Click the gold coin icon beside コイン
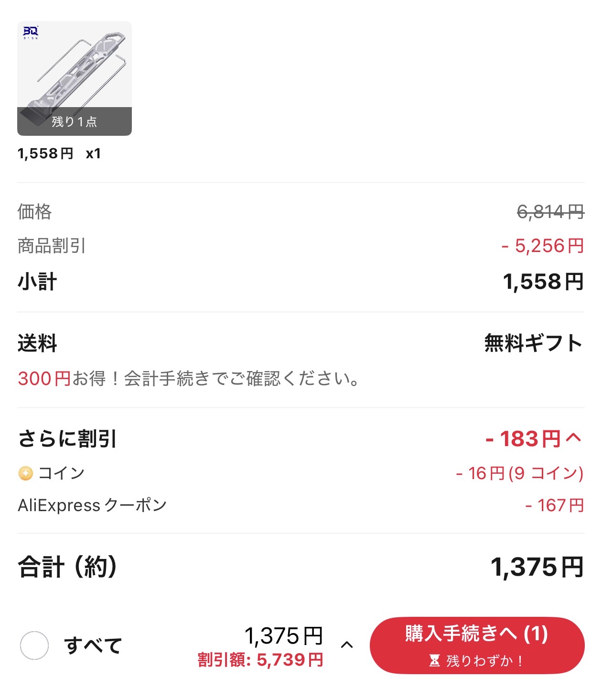602x700 pixels. [x=26, y=473]
